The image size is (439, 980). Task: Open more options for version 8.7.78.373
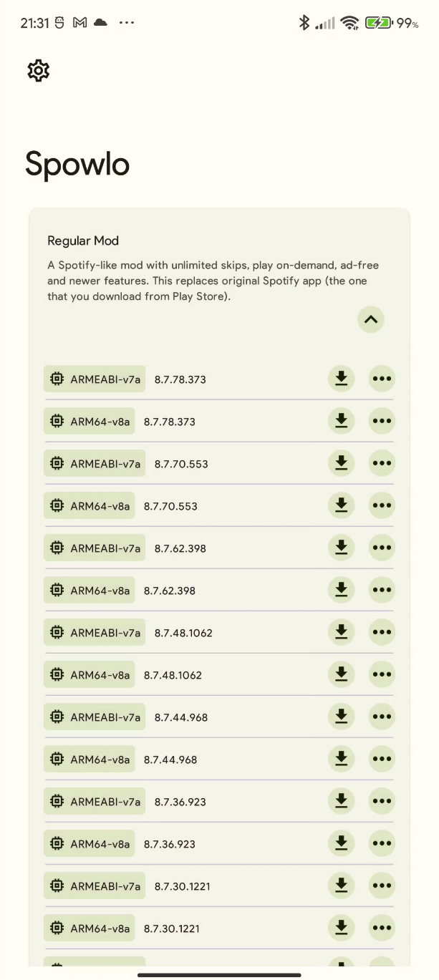pyautogui.click(x=382, y=379)
